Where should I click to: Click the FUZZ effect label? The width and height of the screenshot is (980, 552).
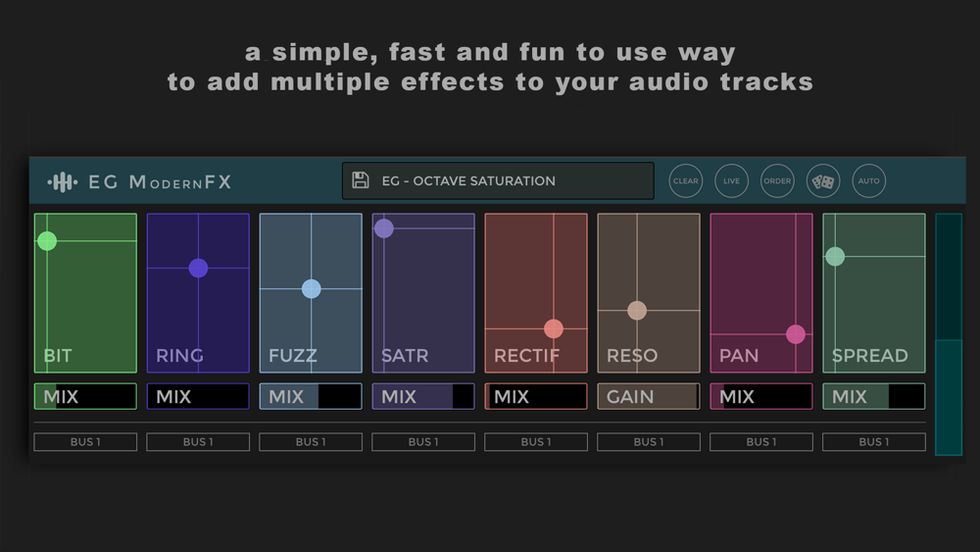point(293,356)
